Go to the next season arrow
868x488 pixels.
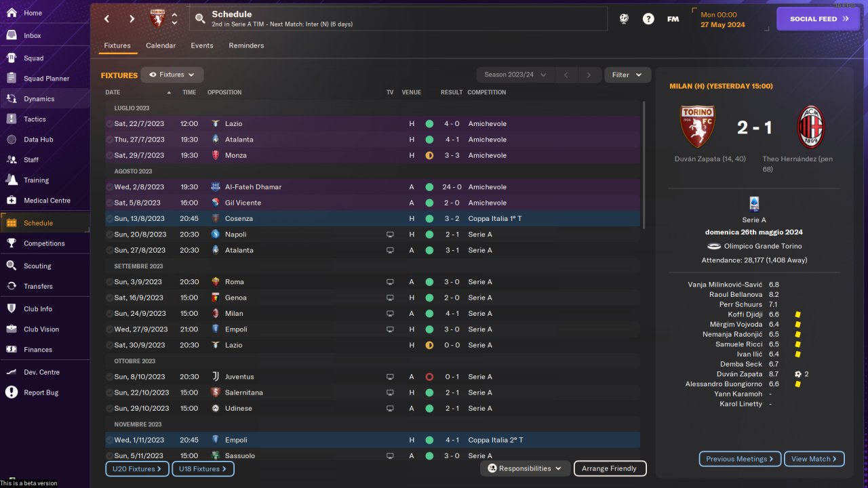point(589,75)
